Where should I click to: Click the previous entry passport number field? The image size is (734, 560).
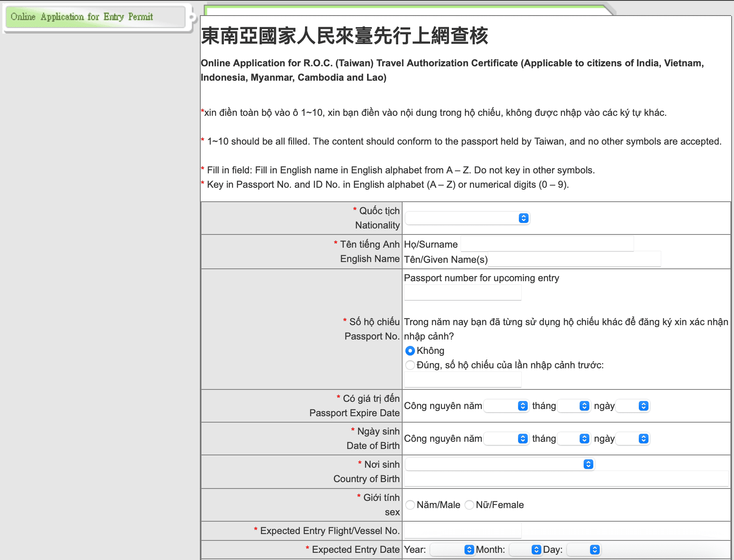463,379
